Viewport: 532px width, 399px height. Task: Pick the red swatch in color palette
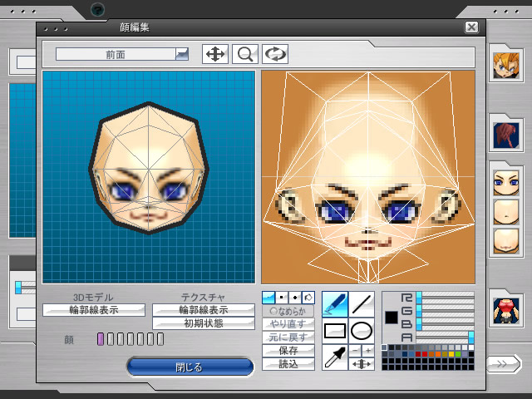425,355
